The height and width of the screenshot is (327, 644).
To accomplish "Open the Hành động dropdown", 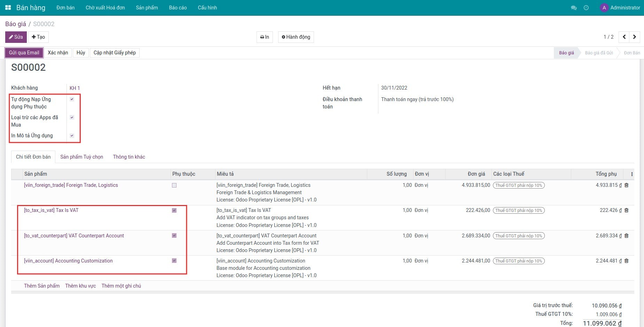I will tap(296, 37).
